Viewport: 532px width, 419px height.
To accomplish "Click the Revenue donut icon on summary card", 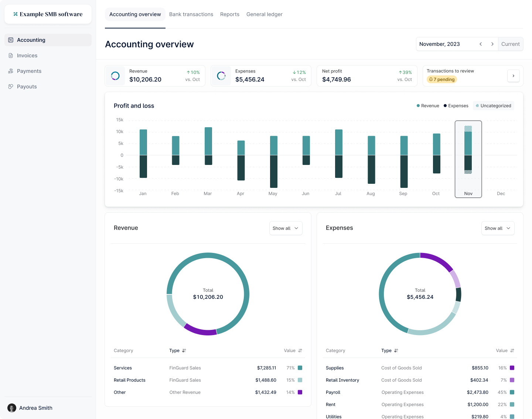I will 115,75.
